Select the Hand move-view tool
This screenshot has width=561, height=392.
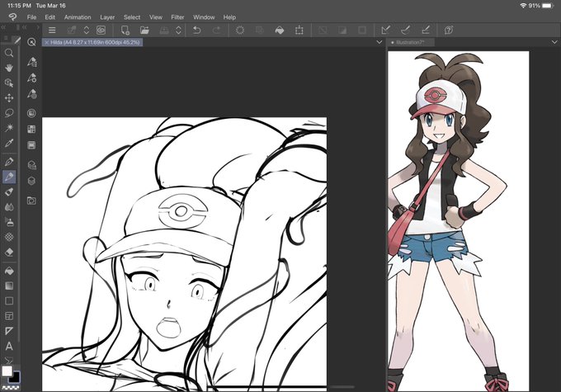coord(9,68)
